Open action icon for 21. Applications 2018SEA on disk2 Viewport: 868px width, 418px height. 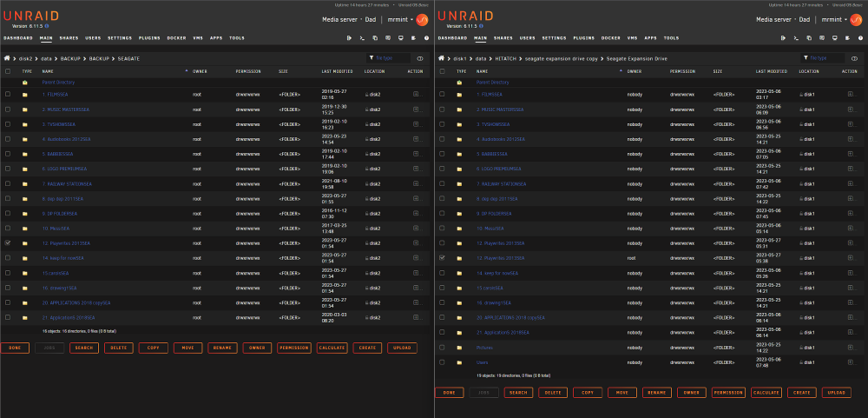tap(416, 318)
